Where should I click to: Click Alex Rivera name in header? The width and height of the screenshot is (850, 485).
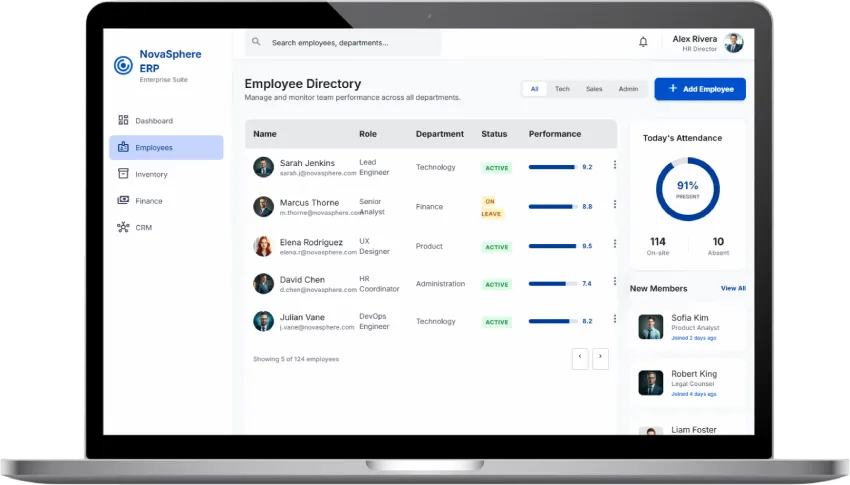[694, 39]
